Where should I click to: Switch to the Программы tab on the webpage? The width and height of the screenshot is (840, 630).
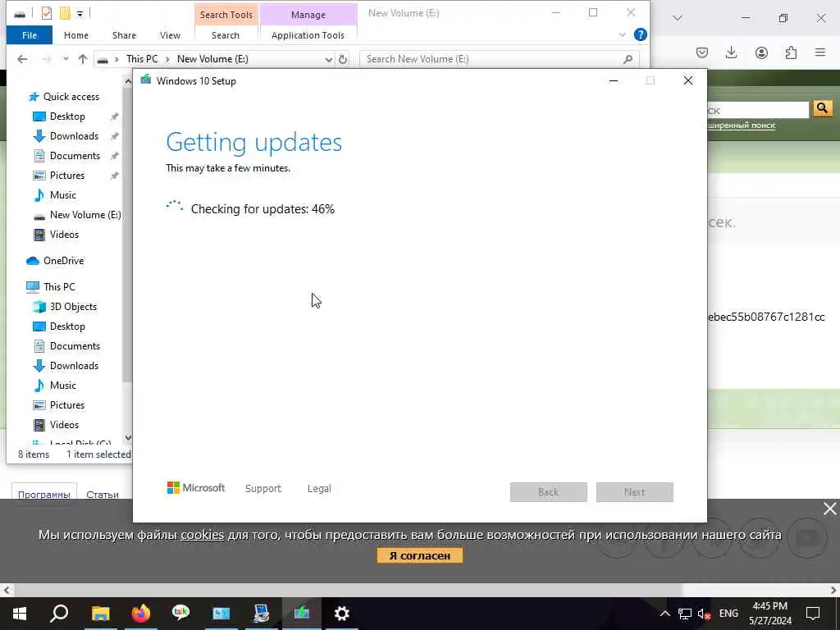[x=44, y=494]
